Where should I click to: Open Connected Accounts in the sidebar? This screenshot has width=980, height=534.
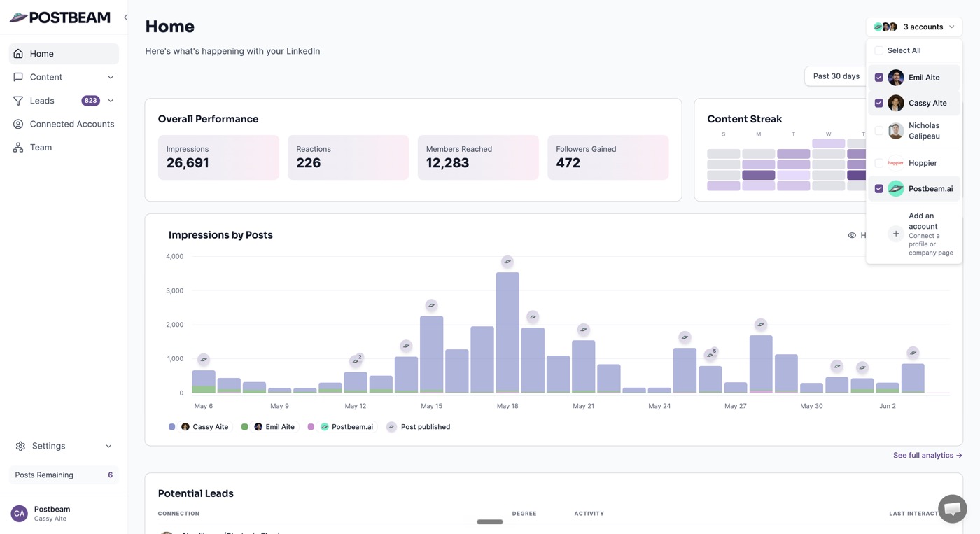(x=64, y=124)
